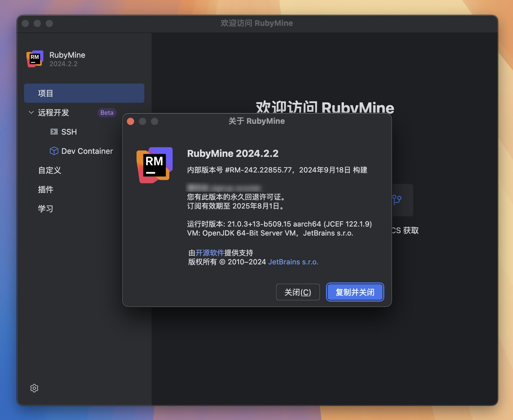This screenshot has height=420, width=513.
Task: Open the 开源软件 hyperlink
Action: (x=210, y=253)
